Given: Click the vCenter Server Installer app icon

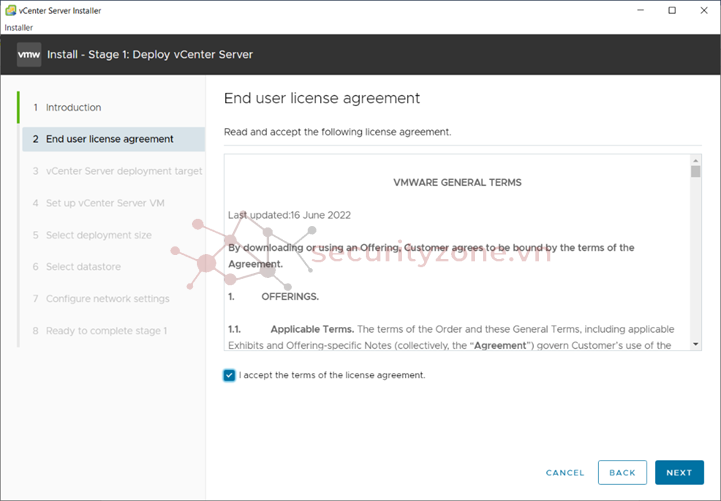Looking at the screenshot, I should click(10, 10).
